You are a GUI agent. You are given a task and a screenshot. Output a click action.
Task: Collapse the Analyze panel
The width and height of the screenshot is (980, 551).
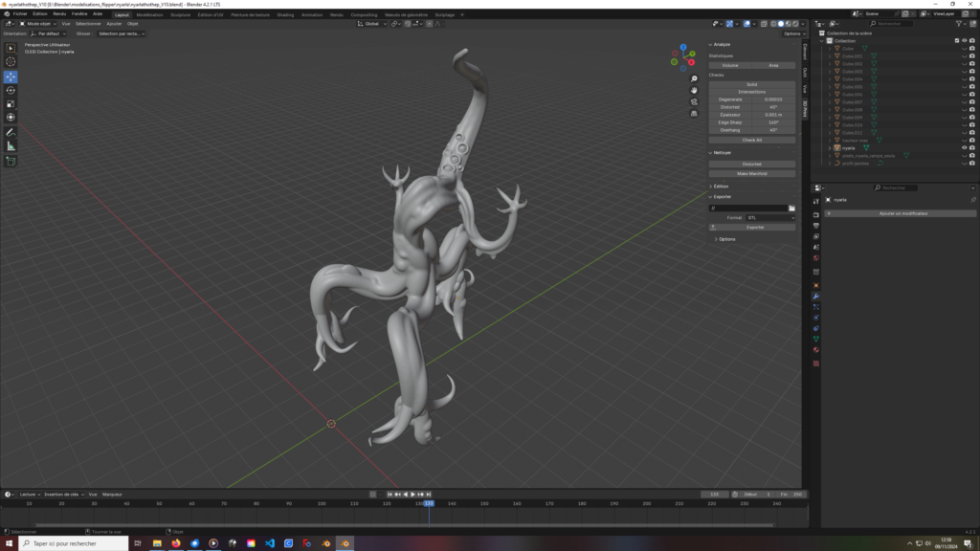click(x=722, y=44)
